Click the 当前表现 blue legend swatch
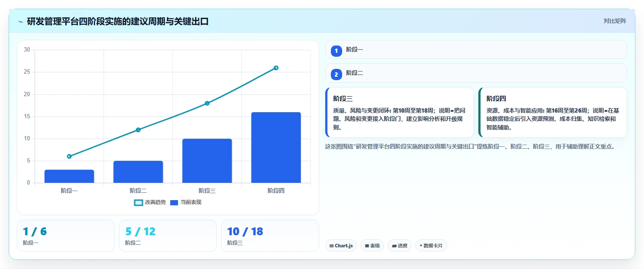 click(174, 203)
